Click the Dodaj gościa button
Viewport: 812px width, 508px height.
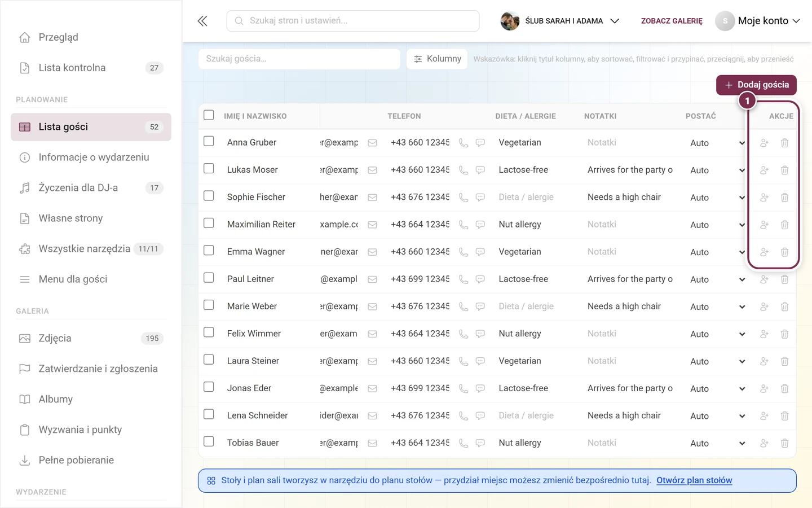click(756, 85)
